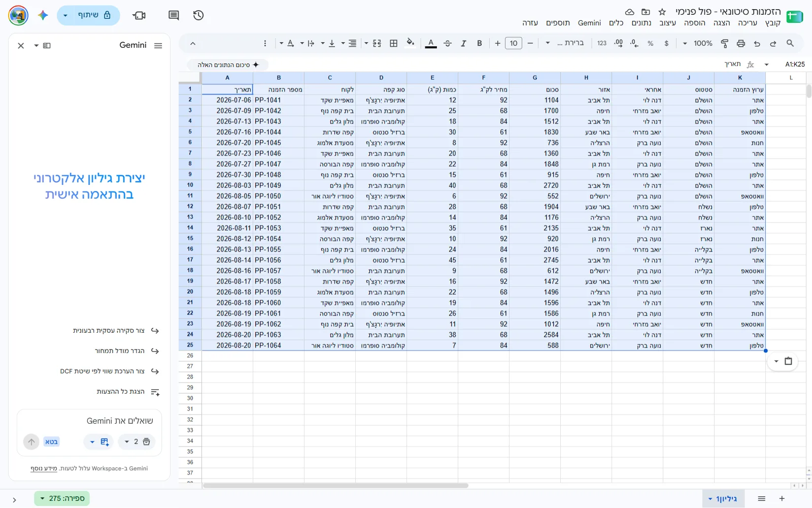The width and height of the screenshot is (812, 508).
Task: Click the search magnifier icon in the toolbar
Action: tap(790, 43)
